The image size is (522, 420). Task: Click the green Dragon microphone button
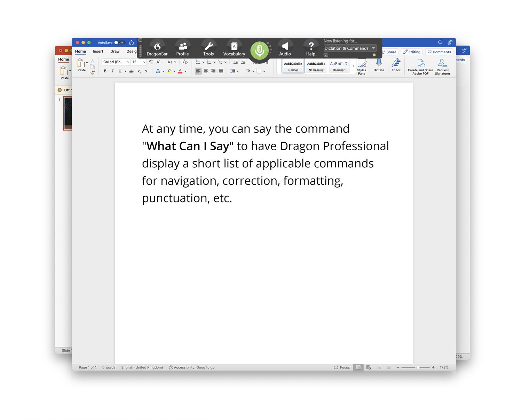click(x=259, y=50)
